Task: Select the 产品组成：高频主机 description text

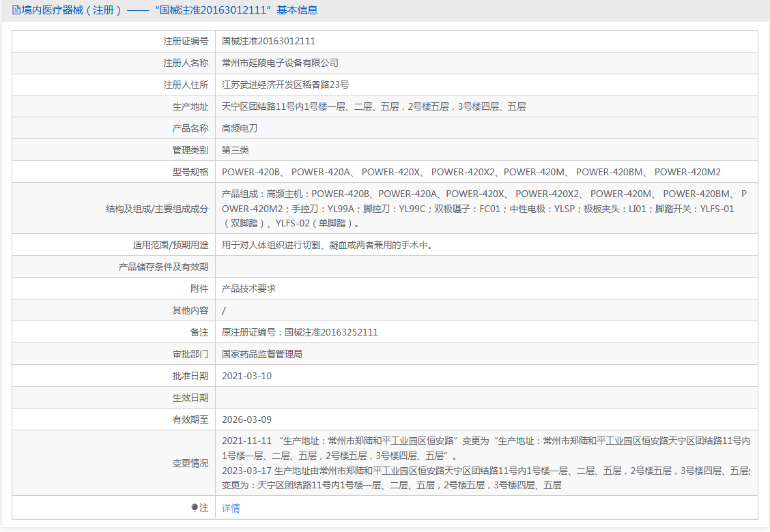Action: click(x=484, y=209)
